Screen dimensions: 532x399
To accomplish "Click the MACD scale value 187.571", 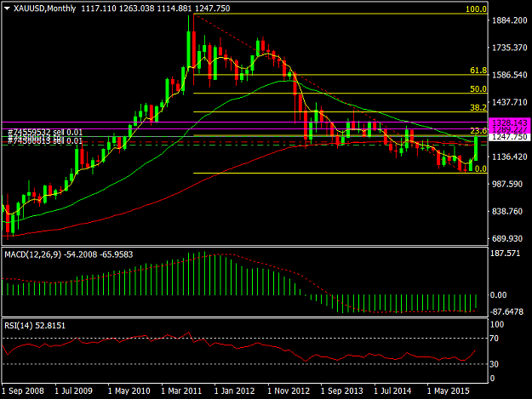I will 506,254.
